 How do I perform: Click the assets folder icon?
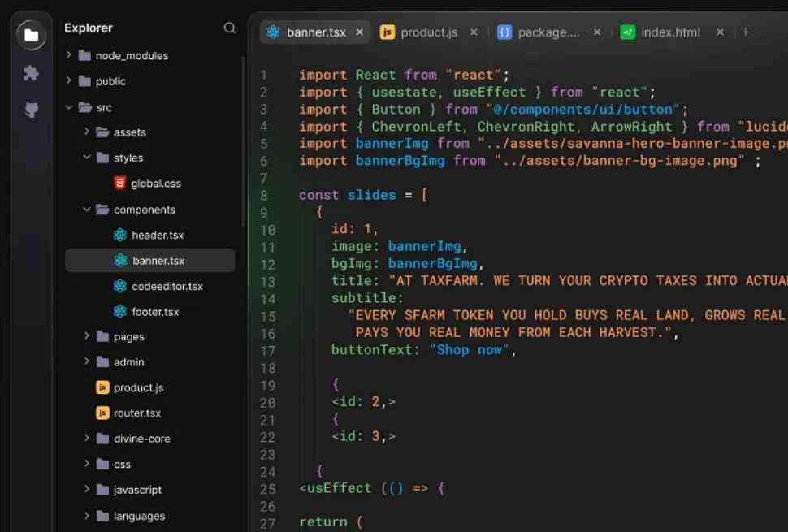pos(102,132)
